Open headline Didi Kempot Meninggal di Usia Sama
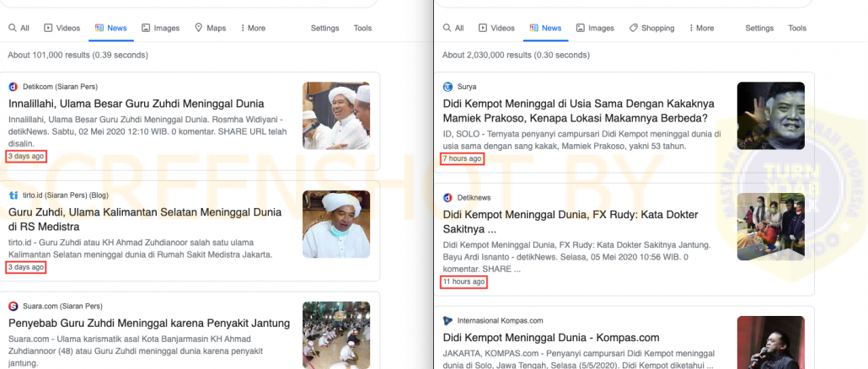 point(578,110)
